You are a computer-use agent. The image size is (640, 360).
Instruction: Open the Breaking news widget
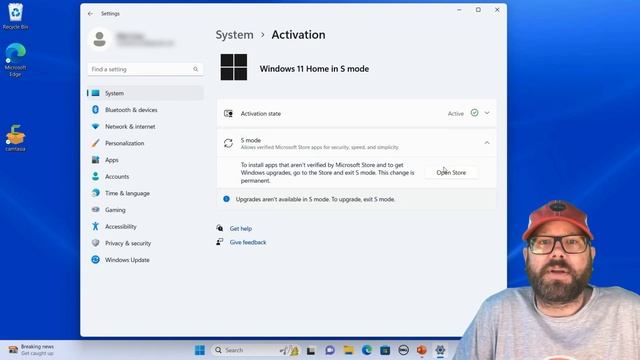(x=31, y=350)
